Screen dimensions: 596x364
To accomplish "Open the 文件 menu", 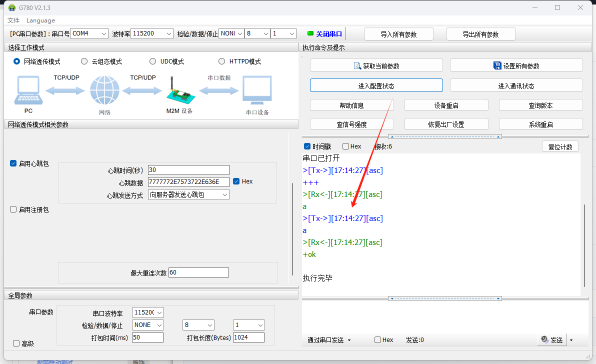I will 13,20.
